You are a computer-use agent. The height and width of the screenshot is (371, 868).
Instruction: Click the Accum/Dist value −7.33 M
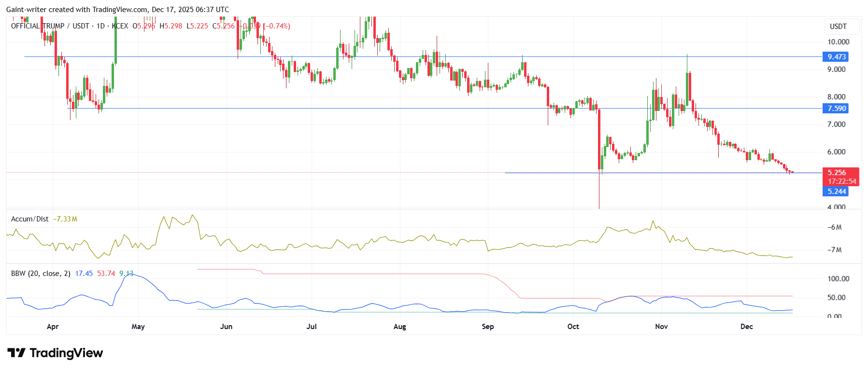point(65,219)
